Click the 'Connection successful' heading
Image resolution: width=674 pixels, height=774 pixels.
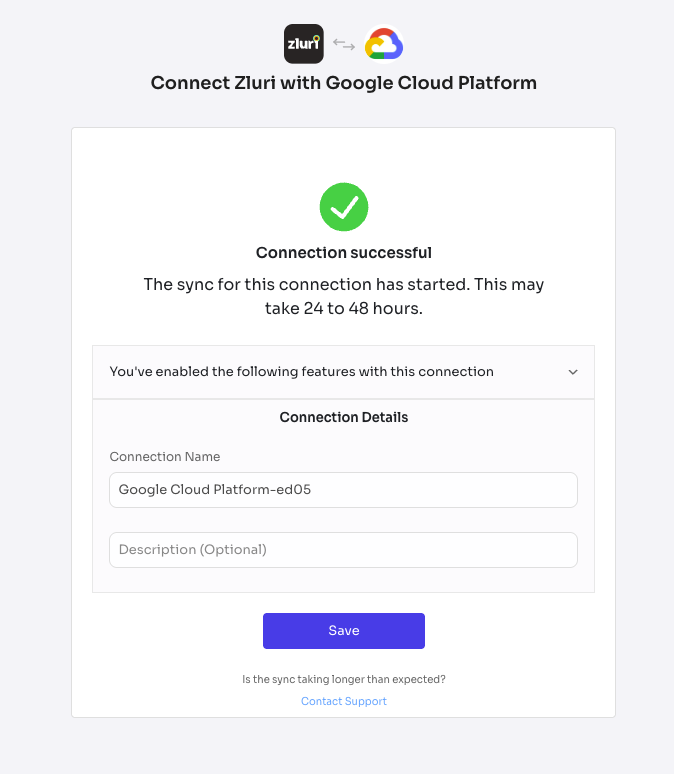[x=344, y=253]
